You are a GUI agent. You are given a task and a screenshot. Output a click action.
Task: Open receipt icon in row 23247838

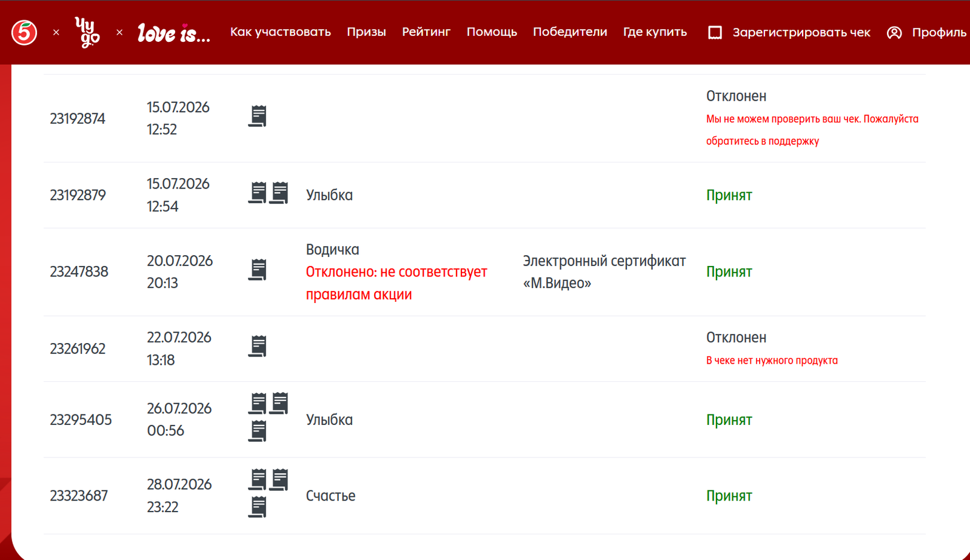click(x=258, y=269)
